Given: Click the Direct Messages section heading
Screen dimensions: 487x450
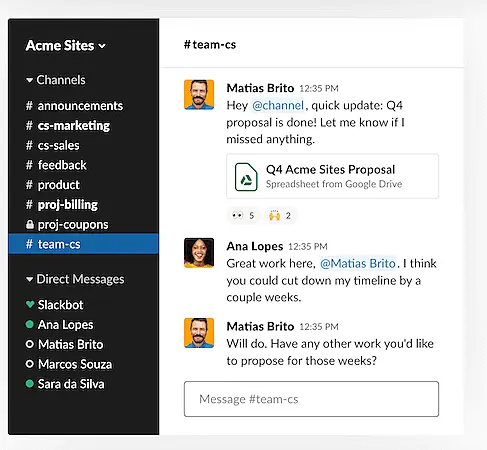Looking at the screenshot, I should (x=80, y=279).
